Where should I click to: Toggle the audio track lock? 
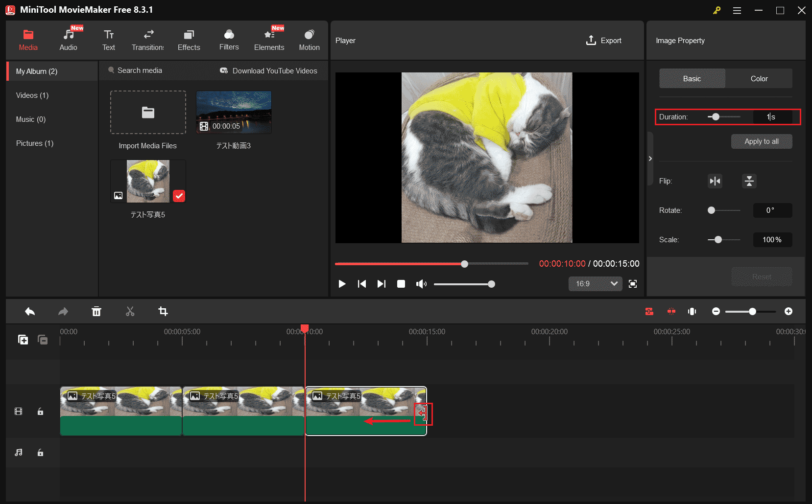coord(41,453)
